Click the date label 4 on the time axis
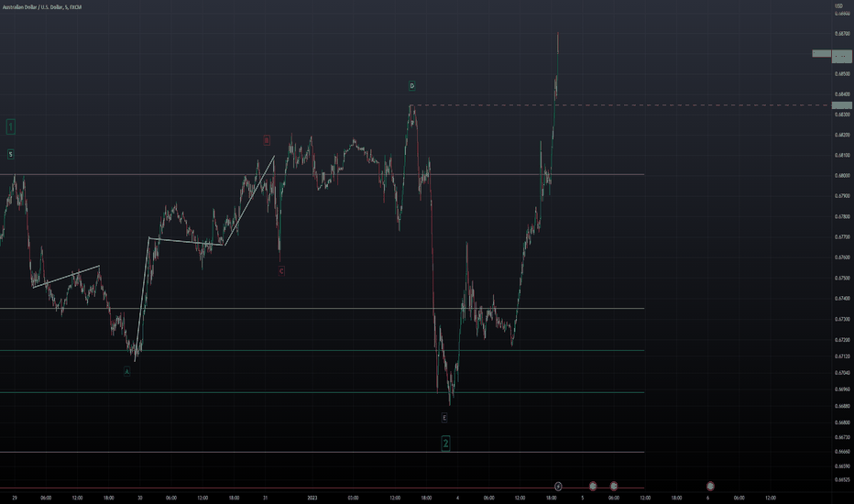The height and width of the screenshot is (504, 854). pos(457,498)
